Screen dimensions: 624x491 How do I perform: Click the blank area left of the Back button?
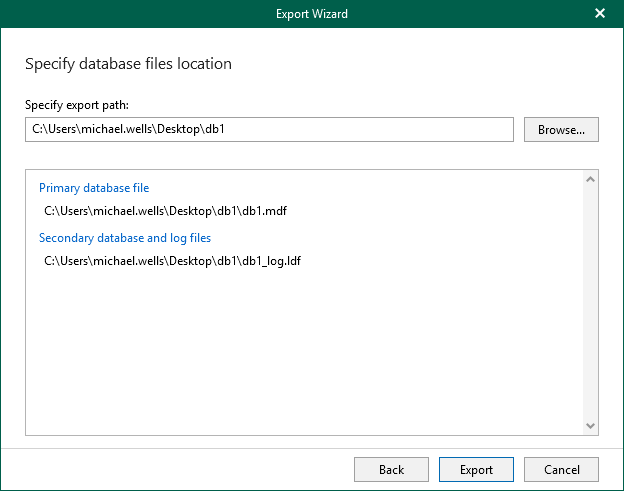pyautogui.click(x=180, y=470)
